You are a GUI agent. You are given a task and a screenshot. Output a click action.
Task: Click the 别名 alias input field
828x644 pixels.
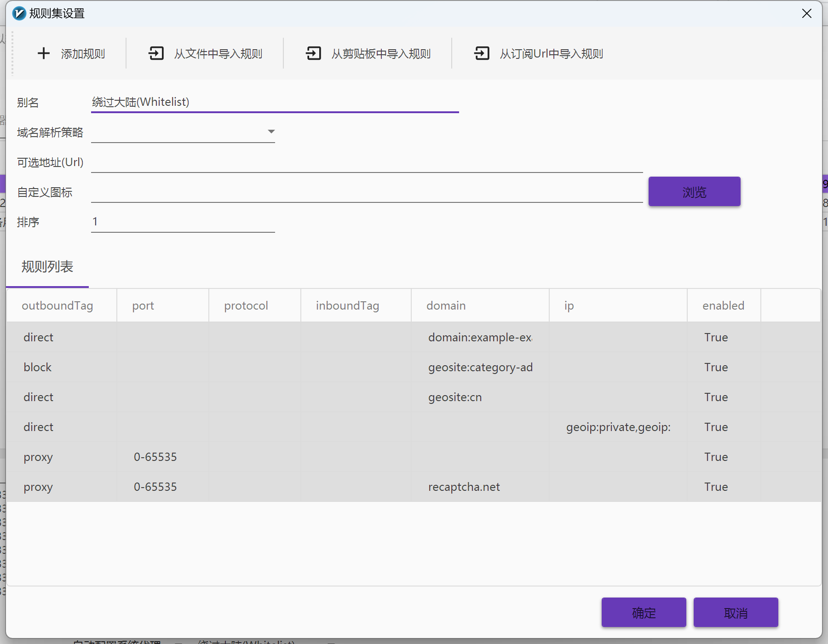coord(275,102)
